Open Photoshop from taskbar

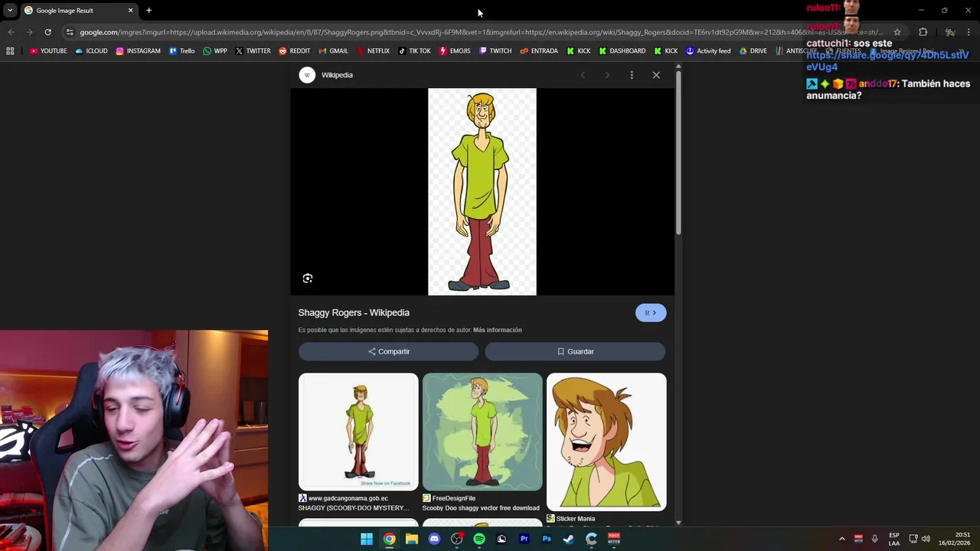547,539
